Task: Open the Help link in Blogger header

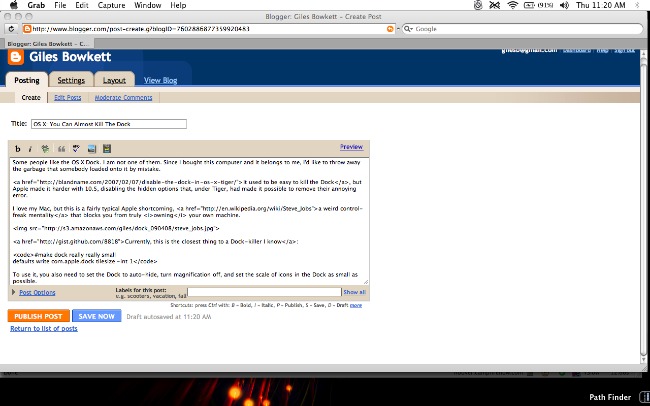Action: (602, 50)
